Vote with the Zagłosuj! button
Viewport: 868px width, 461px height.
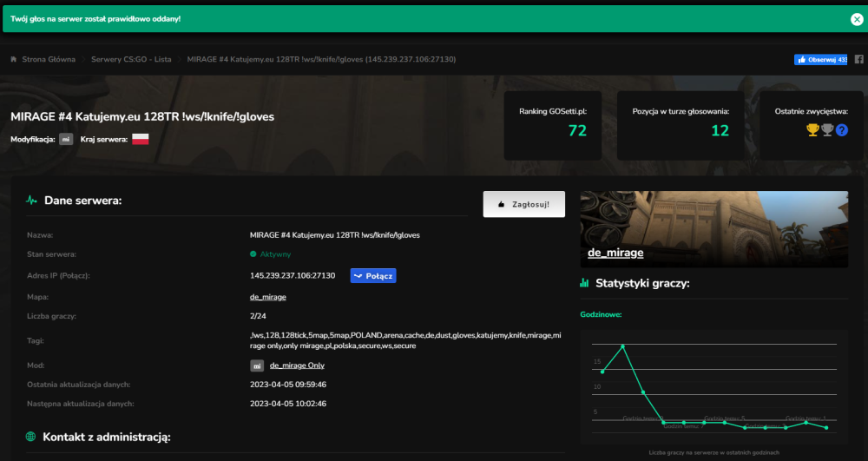[x=523, y=204]
